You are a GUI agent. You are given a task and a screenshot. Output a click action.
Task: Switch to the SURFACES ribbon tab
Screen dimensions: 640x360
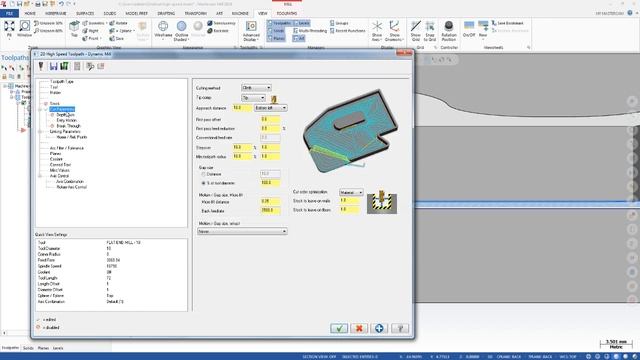click(85, 13)
